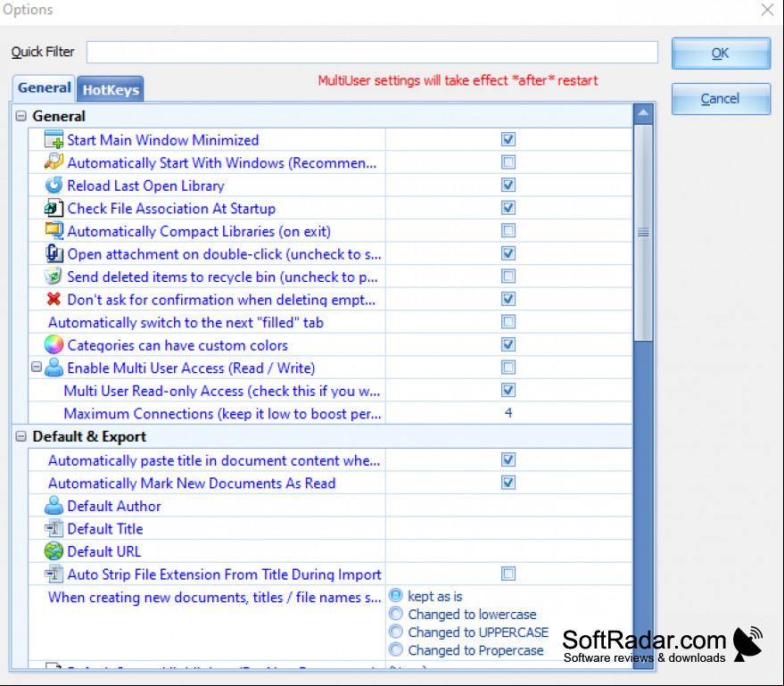
Task: Toggle Automatically Mark New Documents As Read
Action: 508,483
